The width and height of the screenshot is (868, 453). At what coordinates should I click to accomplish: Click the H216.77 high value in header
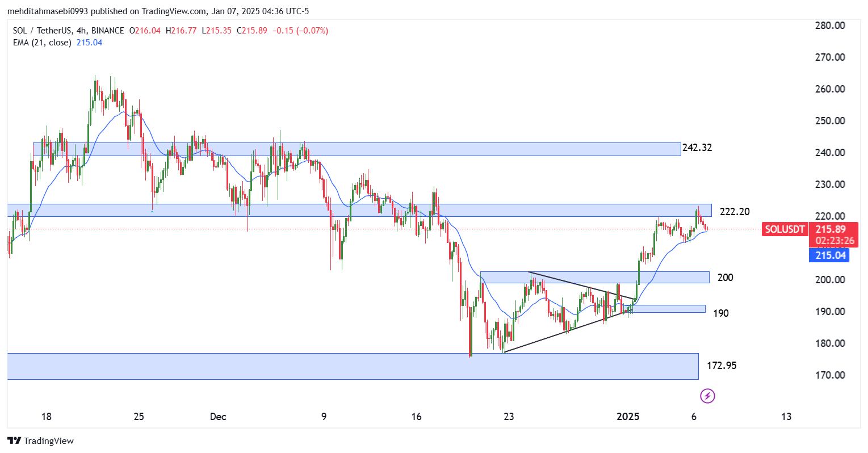[x=181, y=31]
